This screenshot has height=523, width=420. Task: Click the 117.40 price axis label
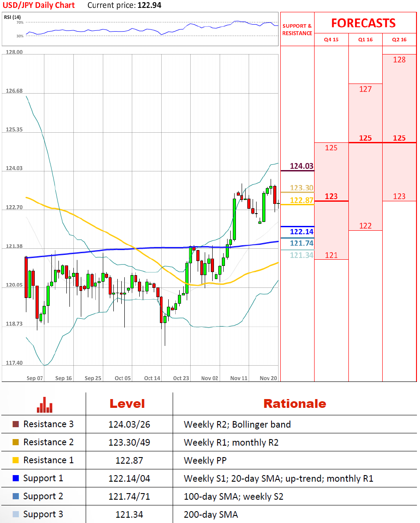14,363
